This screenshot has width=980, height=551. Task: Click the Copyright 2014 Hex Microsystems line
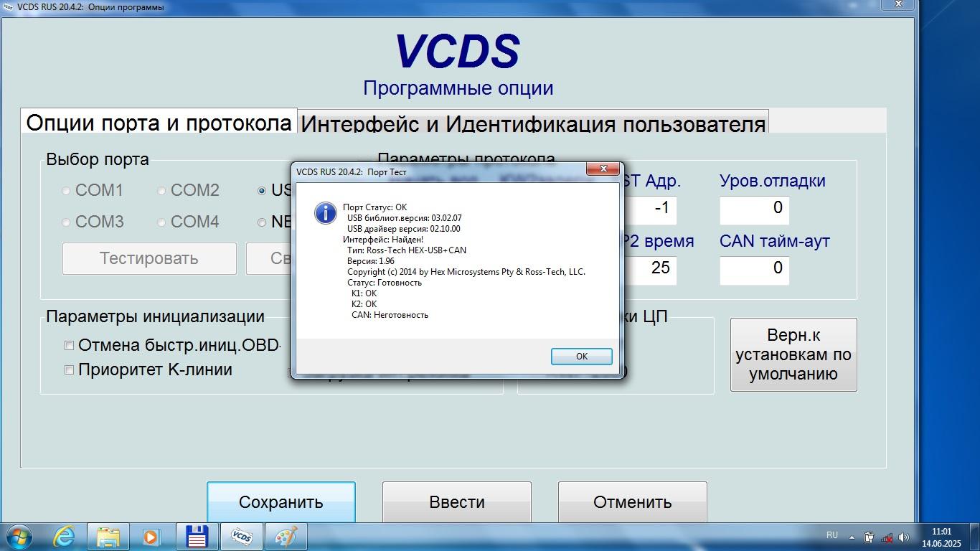pyautogui.click(x=466, y=272)
